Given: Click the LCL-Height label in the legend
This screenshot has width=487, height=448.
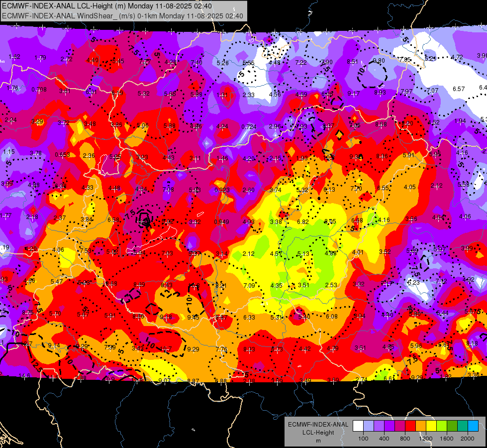Looking at the screenshot, I should tap(318, 433).
